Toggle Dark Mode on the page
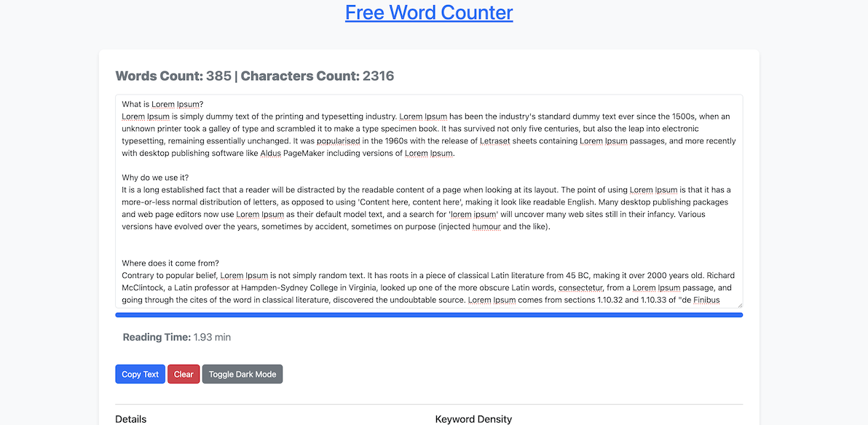The width and height of the screenshot is (868, 425). (242, 373)
